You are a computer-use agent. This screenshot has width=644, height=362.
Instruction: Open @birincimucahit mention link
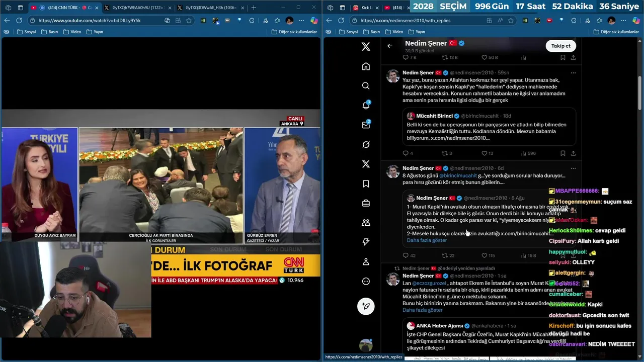coord(458,175)
